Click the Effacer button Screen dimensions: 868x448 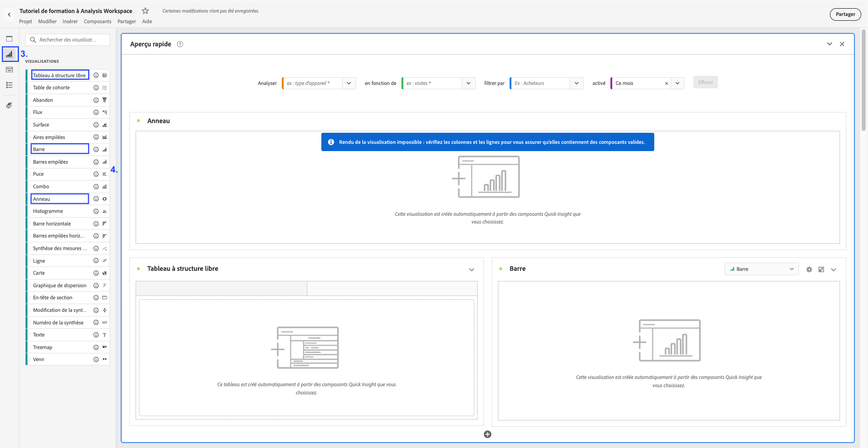[x=705, y=83]
